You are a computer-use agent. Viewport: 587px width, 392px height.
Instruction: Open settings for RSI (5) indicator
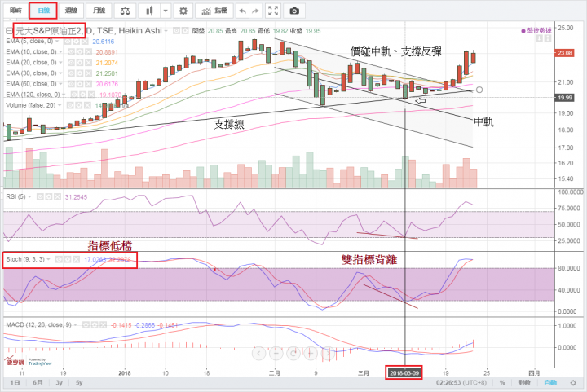click(x=49, y=196)
